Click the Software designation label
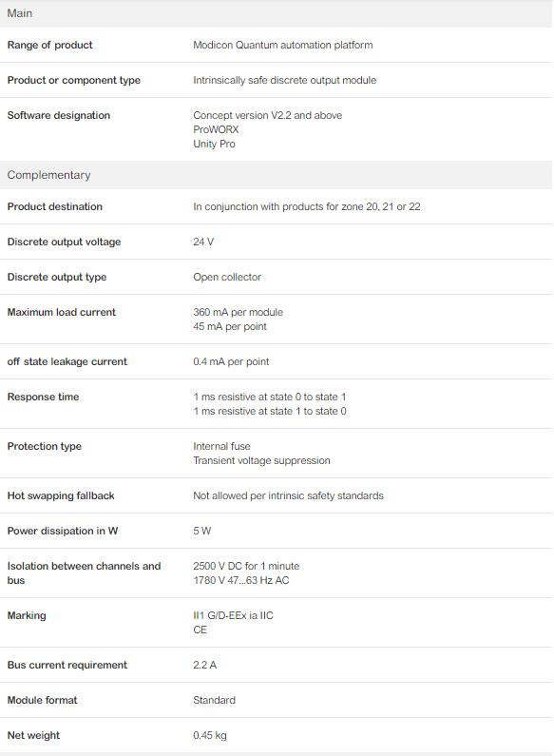This screenshot has width=554, height=756. [59, 115]
